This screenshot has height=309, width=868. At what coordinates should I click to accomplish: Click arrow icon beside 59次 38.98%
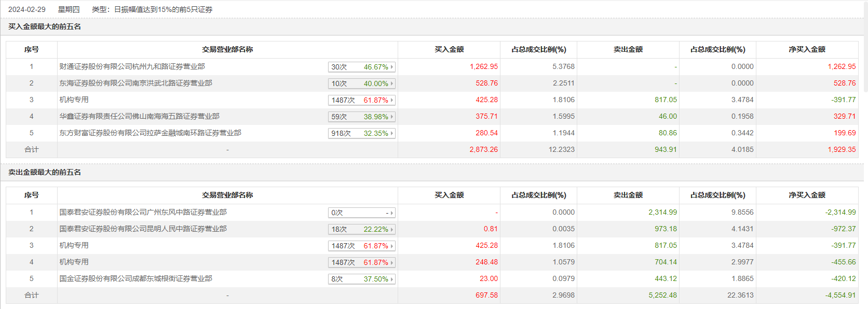(x=392, y=117)
